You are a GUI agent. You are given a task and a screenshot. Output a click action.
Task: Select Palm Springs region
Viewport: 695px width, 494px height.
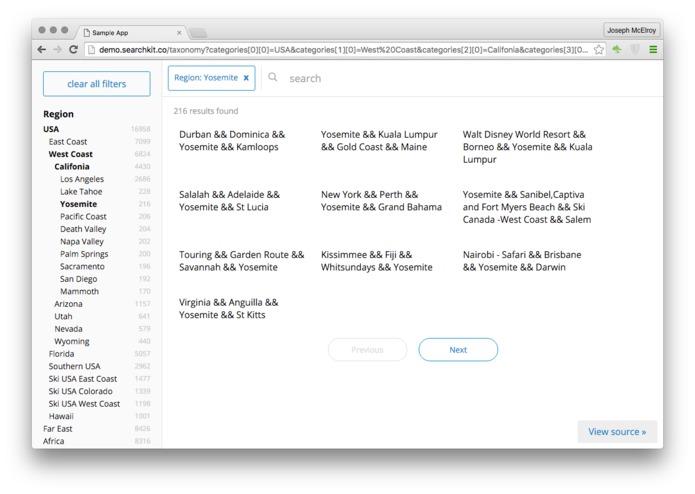[x=84, y=254]
